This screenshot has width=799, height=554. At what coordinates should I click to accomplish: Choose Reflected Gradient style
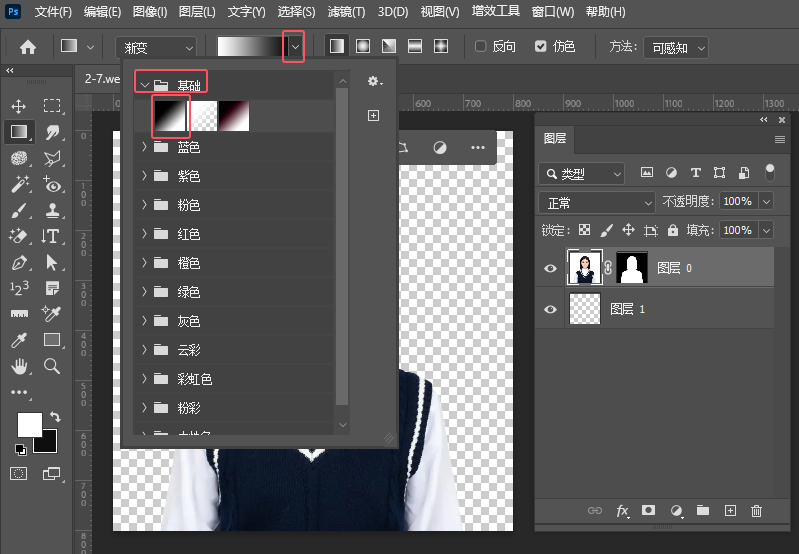pyautogui.click(x=415, y=46)
